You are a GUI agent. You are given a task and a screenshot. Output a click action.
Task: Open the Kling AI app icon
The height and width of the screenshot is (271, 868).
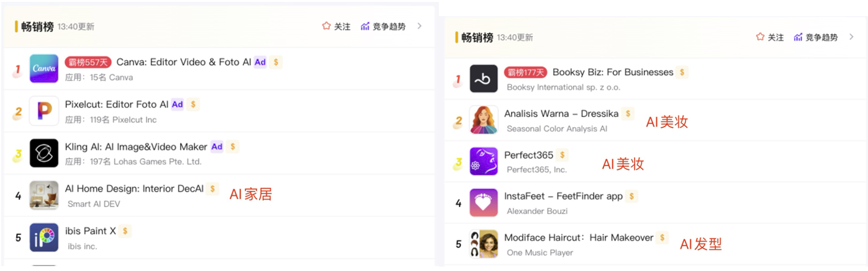coord(44,153)
